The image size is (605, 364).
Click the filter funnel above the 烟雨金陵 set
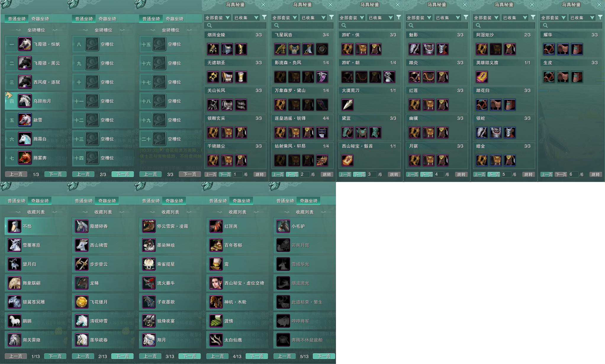[264, 17]
